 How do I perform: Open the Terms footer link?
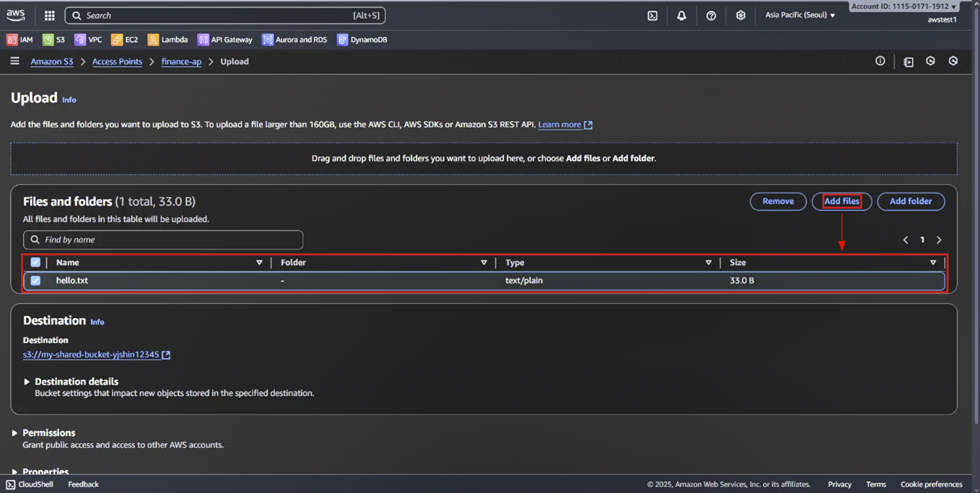pyautogui.click(x=876, y=484)
